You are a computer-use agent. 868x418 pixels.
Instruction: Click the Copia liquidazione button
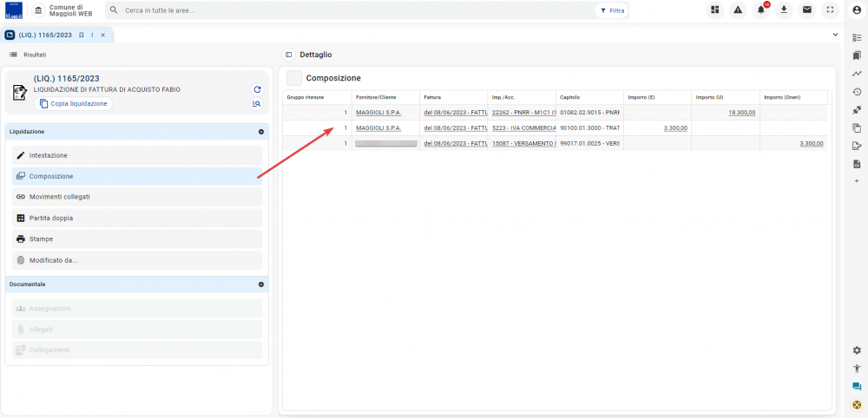[73, 104]
